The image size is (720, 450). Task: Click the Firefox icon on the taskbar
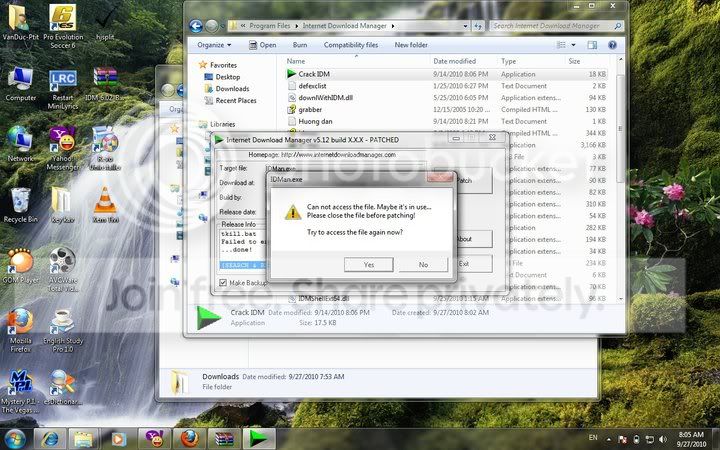tap(189, 438)
